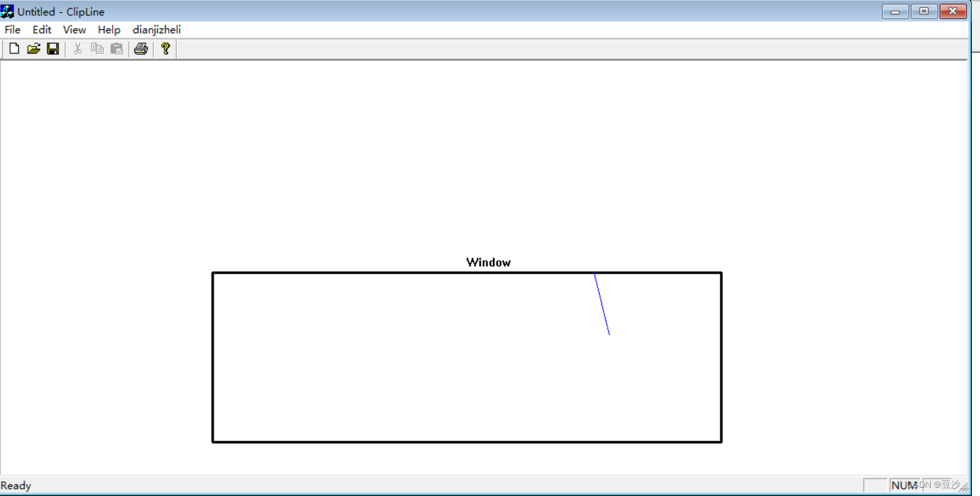Maximize the ClipLine window

coord(924,12)
